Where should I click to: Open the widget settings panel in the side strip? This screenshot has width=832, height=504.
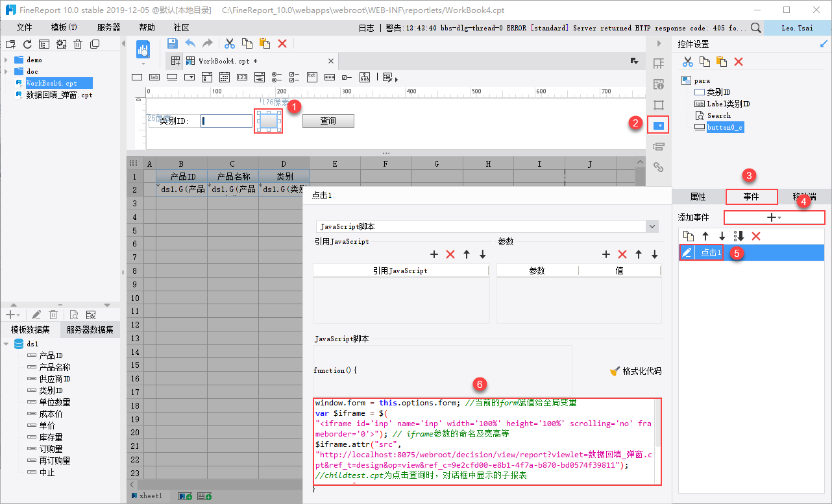point(659,125)
